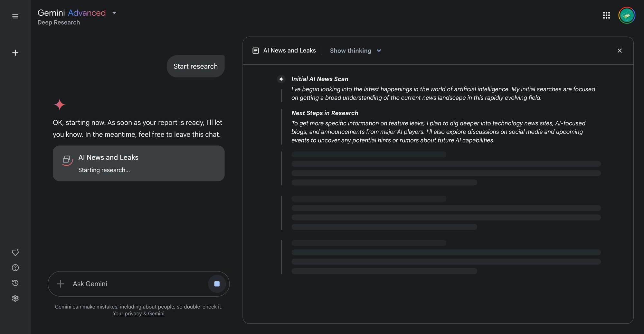Screen dimensions: 644x334
Task: Click the Start research message bubble
Action: click(x=195, y=66)
